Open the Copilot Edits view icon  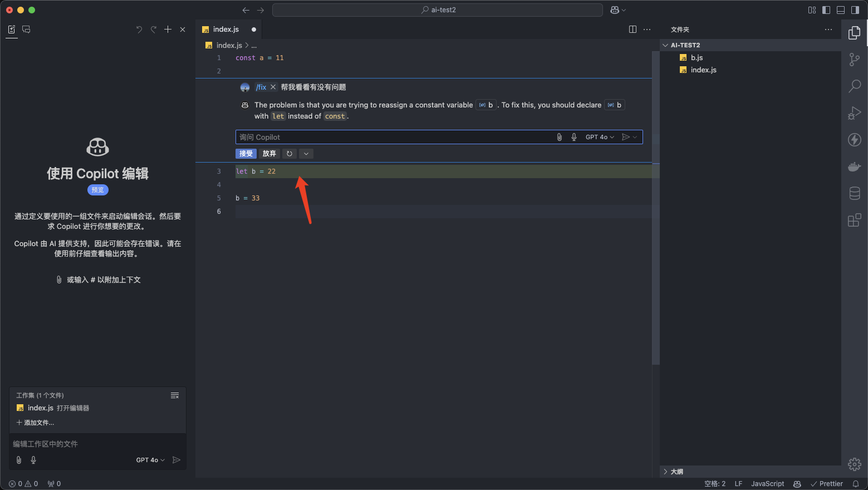pos(11,30)
